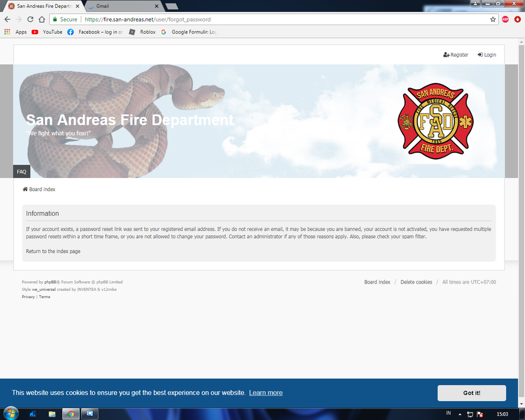525x420 pixels.
Task: Open the Terms link
Action: (x=45, y=297)
